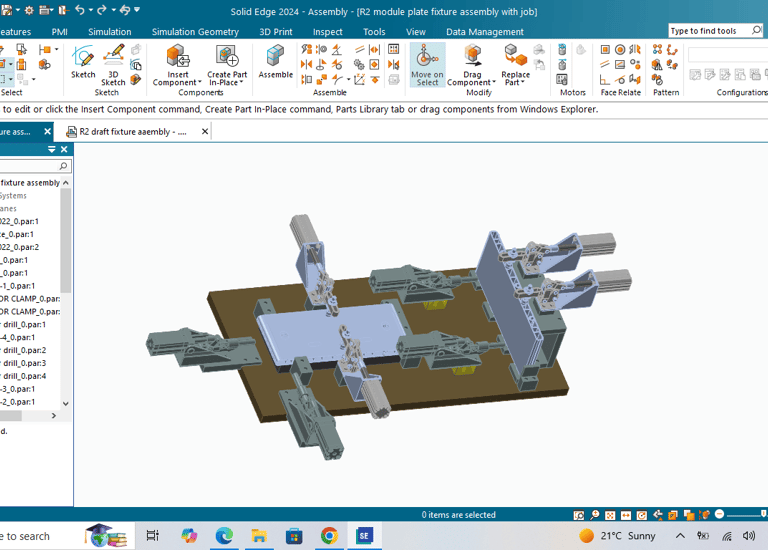Expand the Replace Part dropdown arrow
768x550 pixels.
click(521, 83)
